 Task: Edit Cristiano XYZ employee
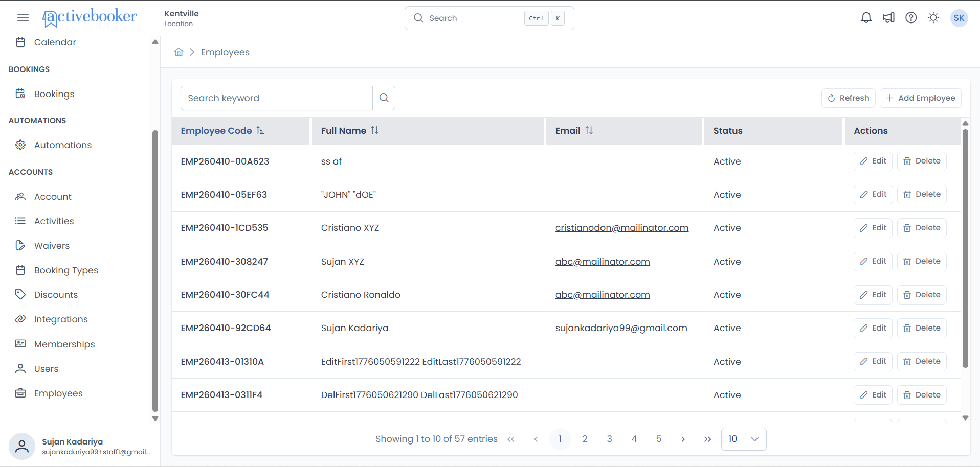[873, 228]
